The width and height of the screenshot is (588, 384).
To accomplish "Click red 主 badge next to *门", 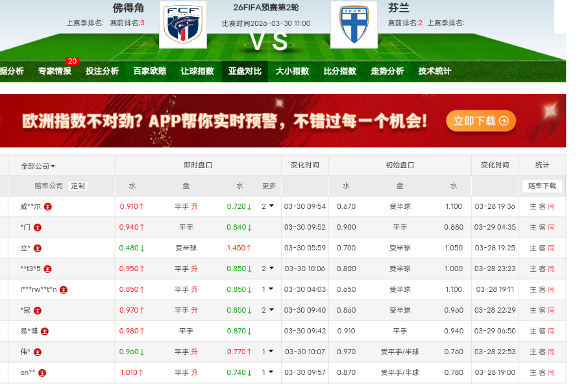I will pyautogui.click(x=38, y=228).
